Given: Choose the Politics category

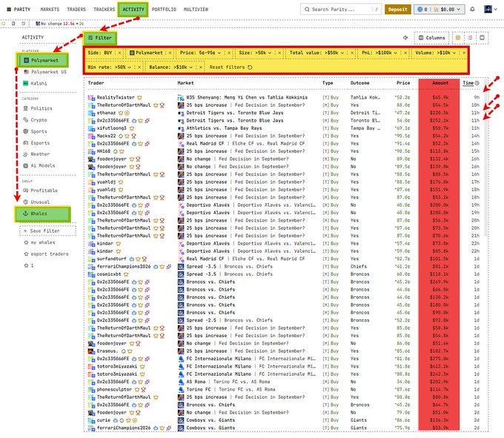Looking at the screenshot, I should [38, 108].
